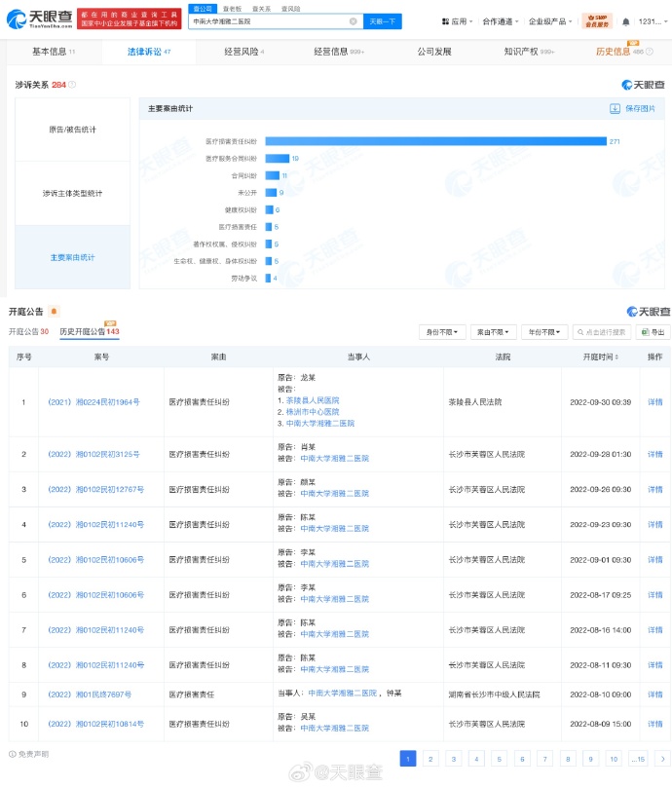Open the 案由不限 filter dropdown

(493, 332)
